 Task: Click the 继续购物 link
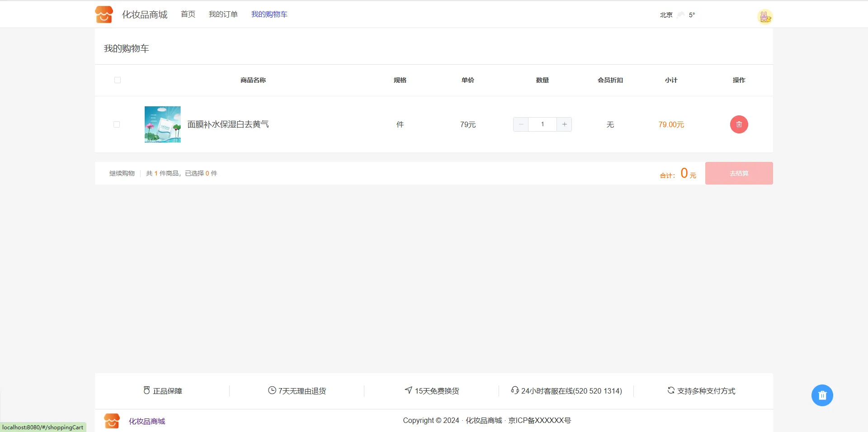click(122, 173)
